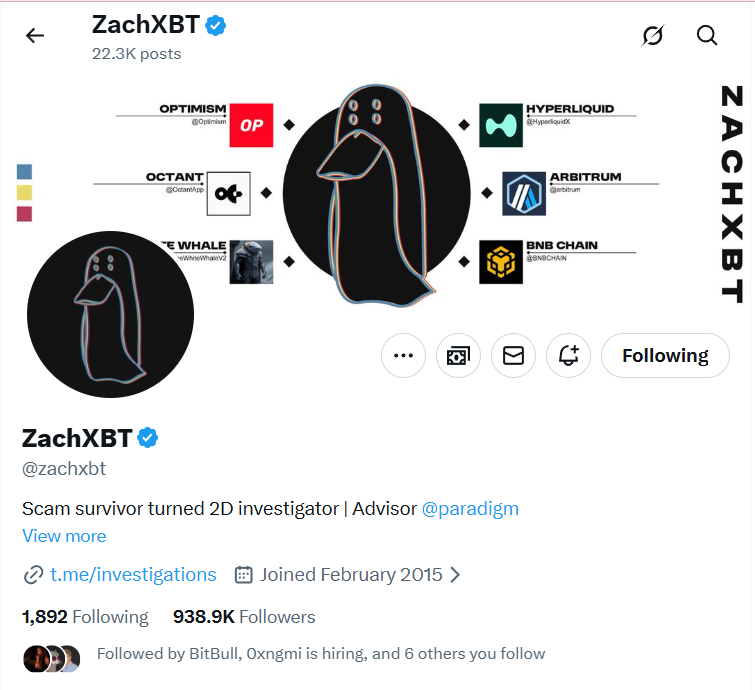Expand the Joined February 2015 chevron
The height and width of the screenshot is (690, 755).
455,575
